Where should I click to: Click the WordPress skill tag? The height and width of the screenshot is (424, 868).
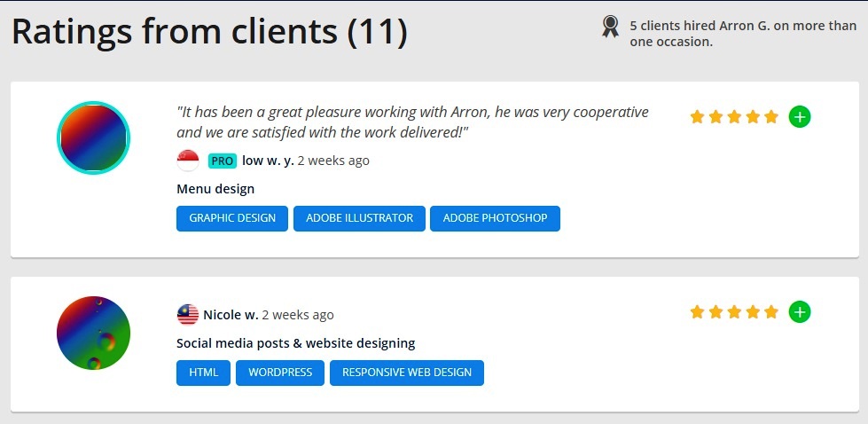280,373
